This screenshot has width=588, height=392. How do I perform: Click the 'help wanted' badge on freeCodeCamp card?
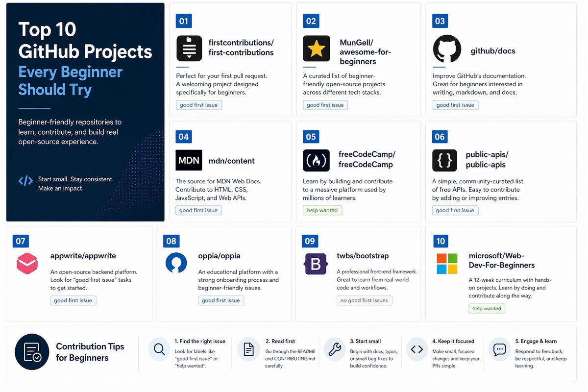pyautogui.click(x=322, y=210)
